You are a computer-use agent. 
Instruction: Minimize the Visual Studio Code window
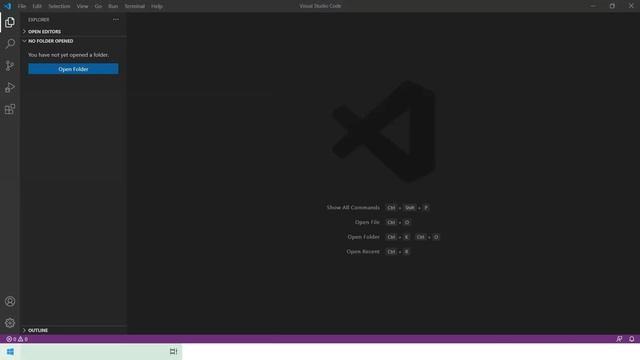tap(593, 6)
